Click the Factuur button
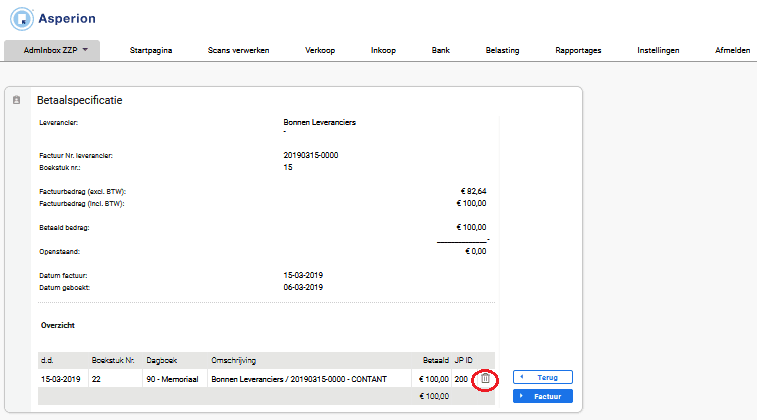Screen dimensions: 757x420 coord(543,396)
